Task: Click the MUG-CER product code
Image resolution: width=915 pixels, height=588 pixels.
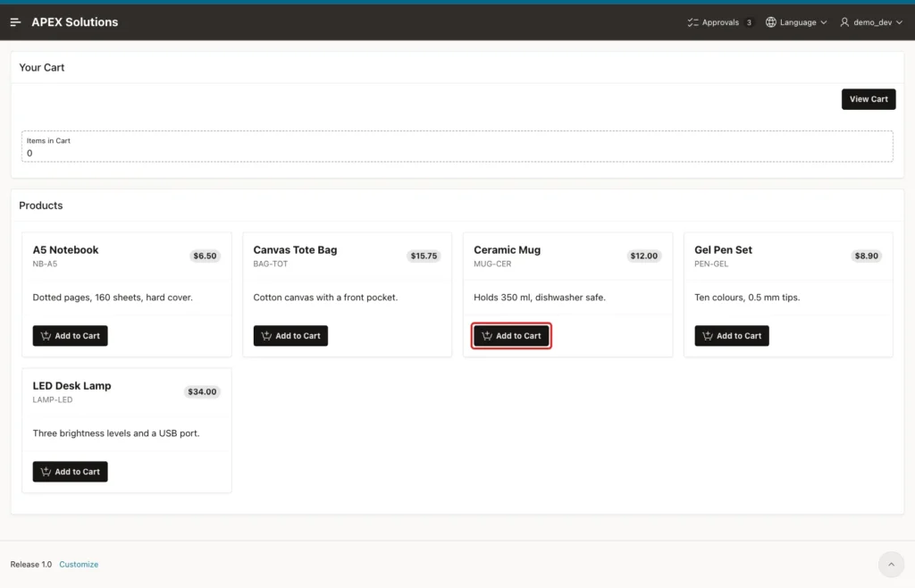Action: [492, 264]
